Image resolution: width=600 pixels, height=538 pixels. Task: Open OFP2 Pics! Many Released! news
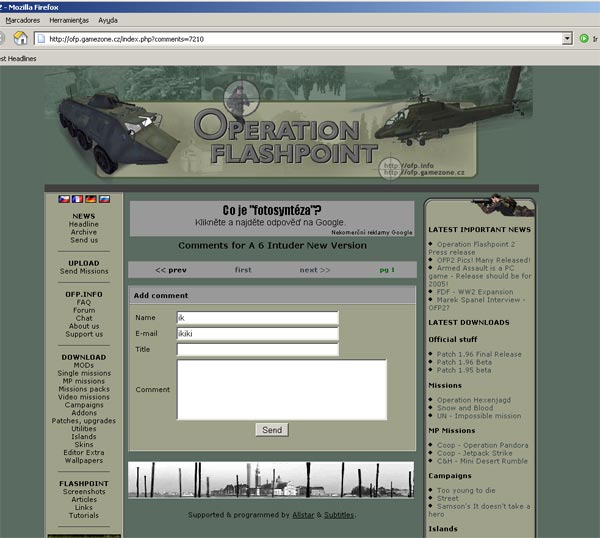pyautogui.click(x=483, y=260)
